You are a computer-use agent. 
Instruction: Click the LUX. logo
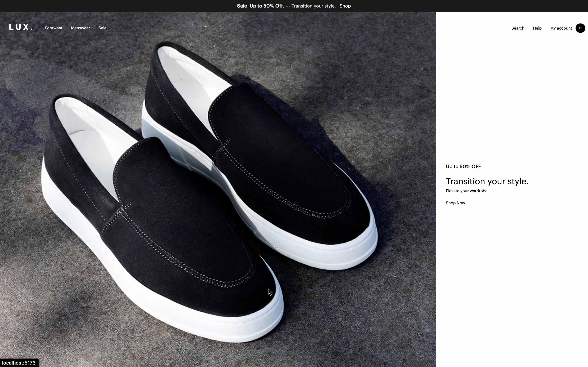coord(21,27)
